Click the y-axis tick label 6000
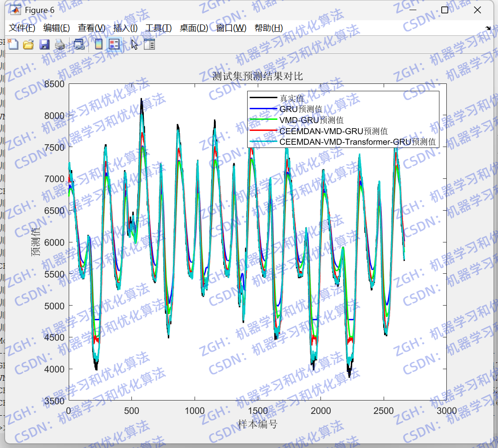 [54, 242]
